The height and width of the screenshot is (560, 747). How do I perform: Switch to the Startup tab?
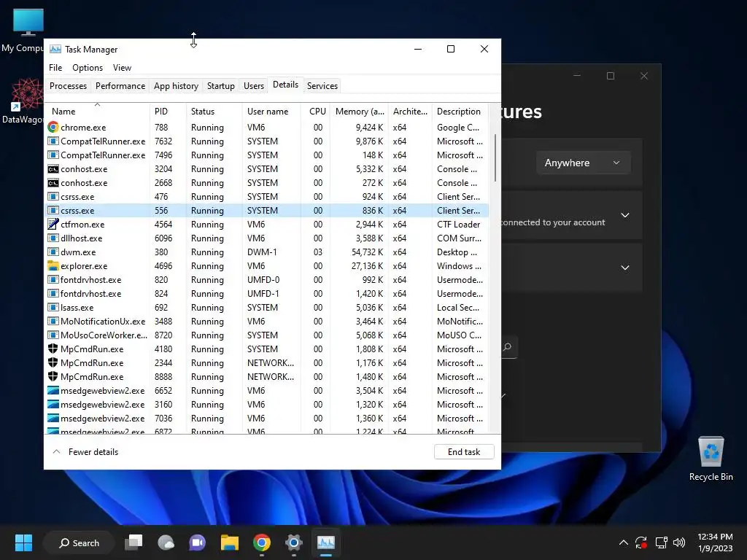(220, 86)
